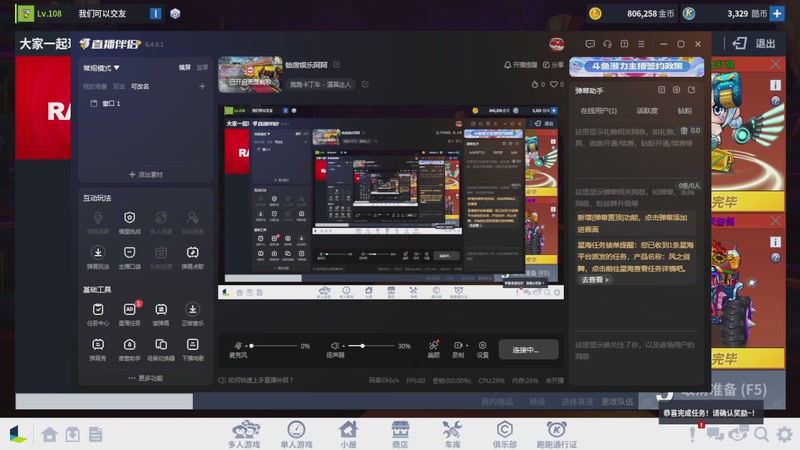The height and width of the screenshot is (450, 800).
Task: Open the 录制 record options arrow
Action: [467, 345]
